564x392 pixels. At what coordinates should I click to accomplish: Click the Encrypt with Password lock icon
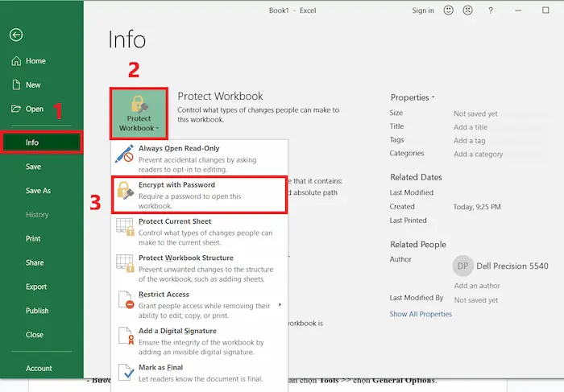(124, 190)
